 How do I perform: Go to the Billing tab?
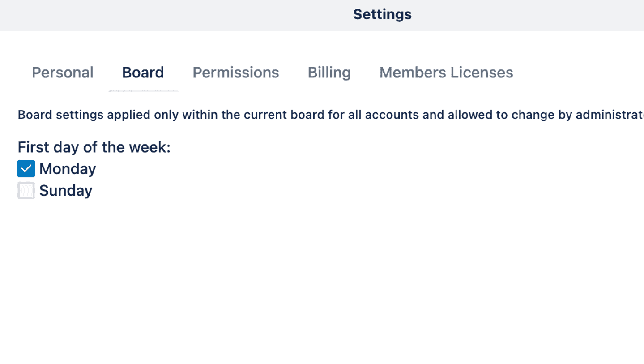[x=329, y=73]
